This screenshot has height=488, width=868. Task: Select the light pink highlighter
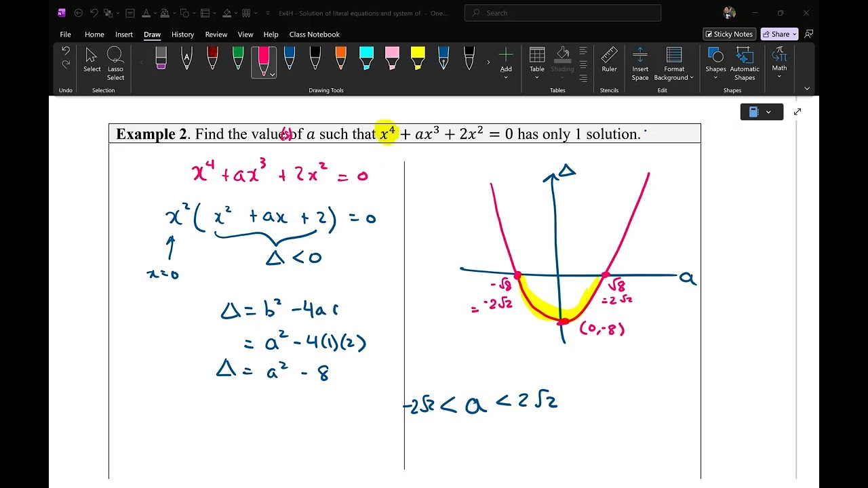coord(392,58)
